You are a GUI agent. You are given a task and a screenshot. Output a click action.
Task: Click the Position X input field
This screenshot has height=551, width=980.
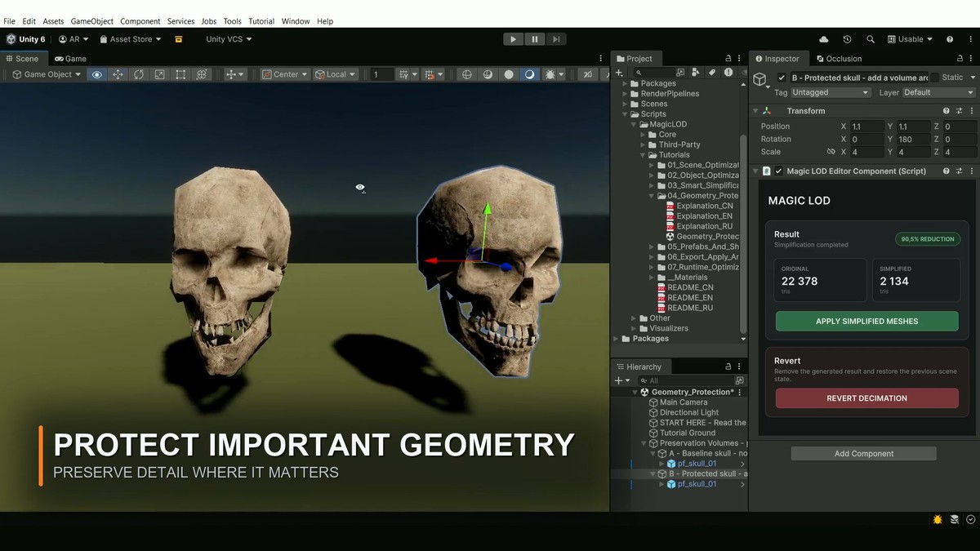point(866,127)
